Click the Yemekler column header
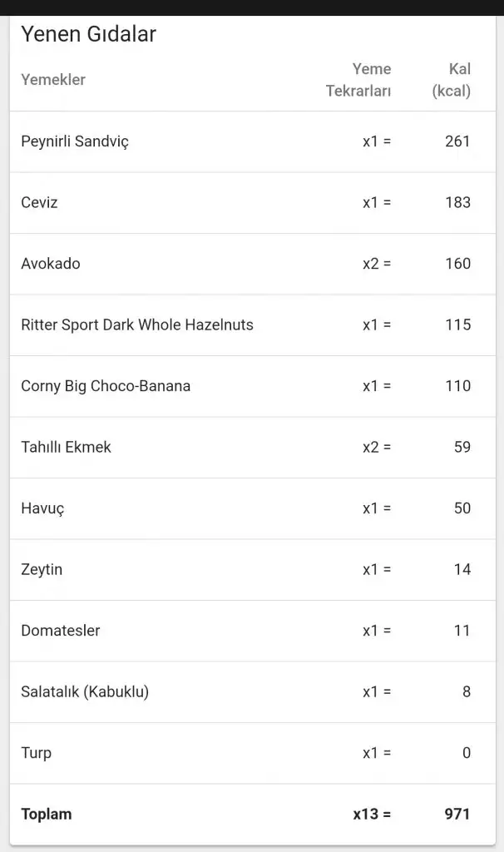Viewport: 504px width, 852px height. pyautogui.click(x=53, y=80)
